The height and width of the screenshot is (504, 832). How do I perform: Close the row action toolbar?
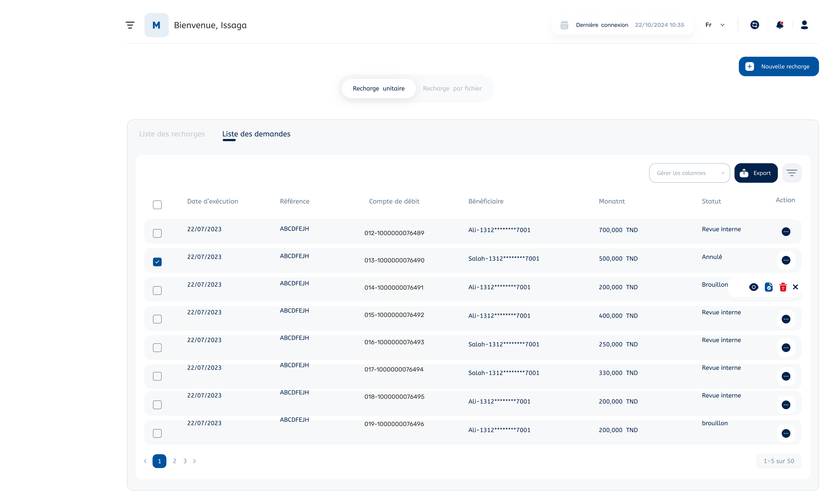pyautogui.click(x=796, y=287)
